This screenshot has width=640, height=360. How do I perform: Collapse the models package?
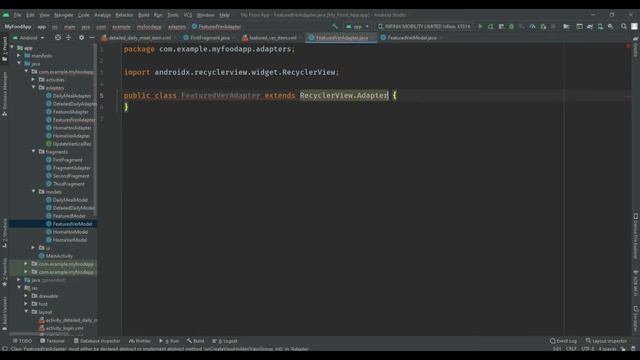pos(34,191)
